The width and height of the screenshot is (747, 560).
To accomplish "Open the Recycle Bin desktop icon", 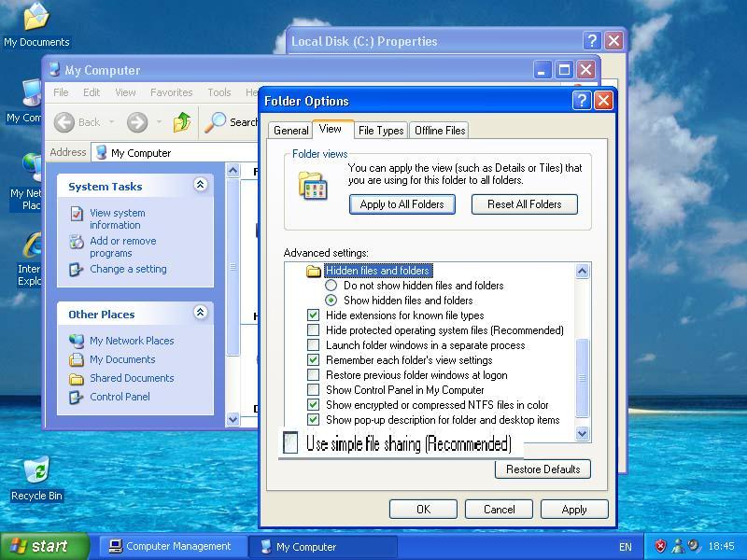I will [x=36, y=471].
